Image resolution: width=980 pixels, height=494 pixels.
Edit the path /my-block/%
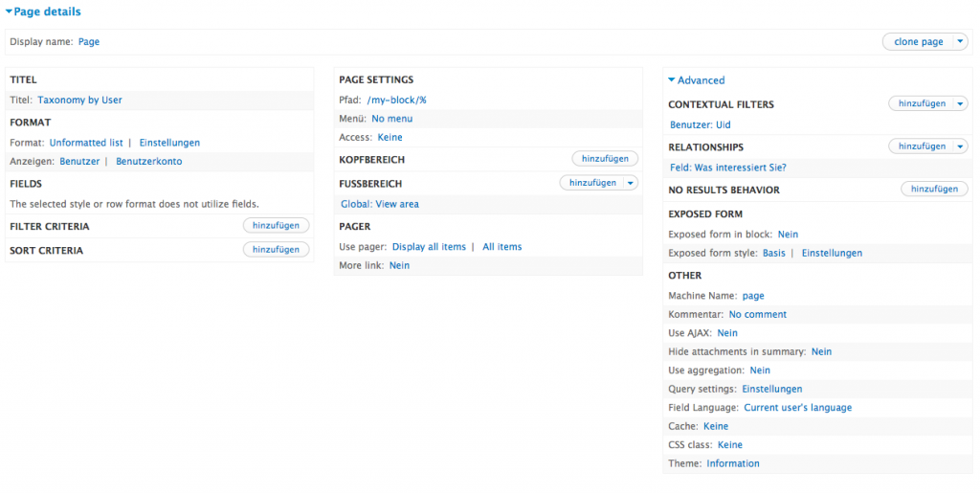pos(396,100)
